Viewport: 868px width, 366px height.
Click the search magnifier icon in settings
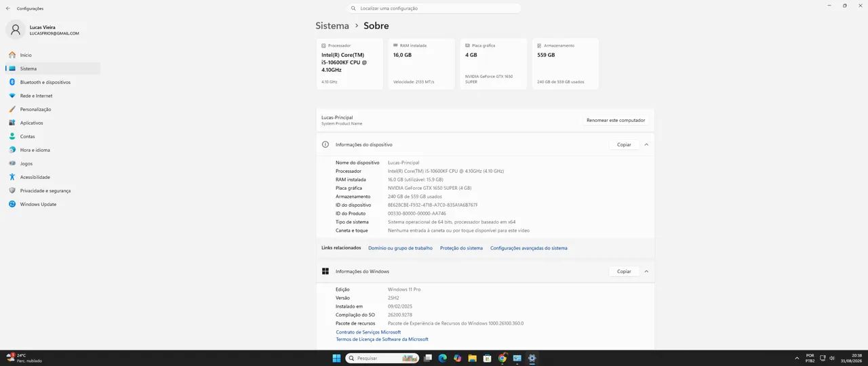click(353, 8)
